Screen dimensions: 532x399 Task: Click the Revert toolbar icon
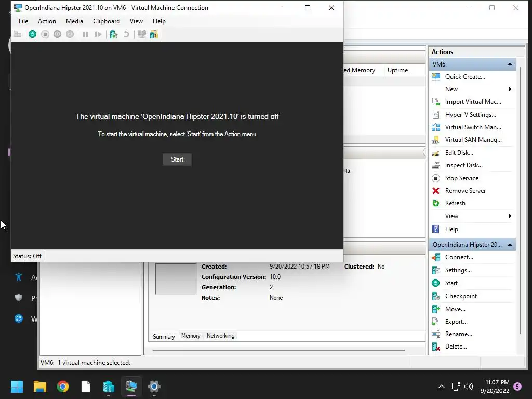[126, 34]
